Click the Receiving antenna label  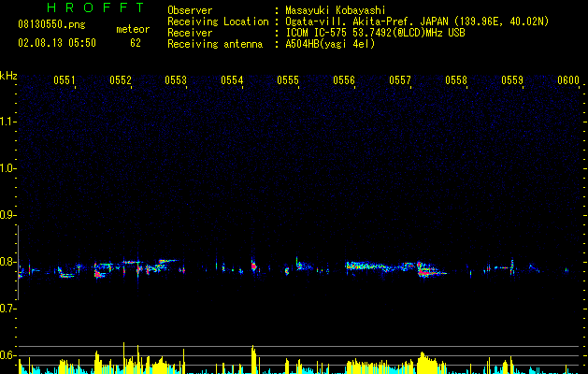(x=215, y=44)
